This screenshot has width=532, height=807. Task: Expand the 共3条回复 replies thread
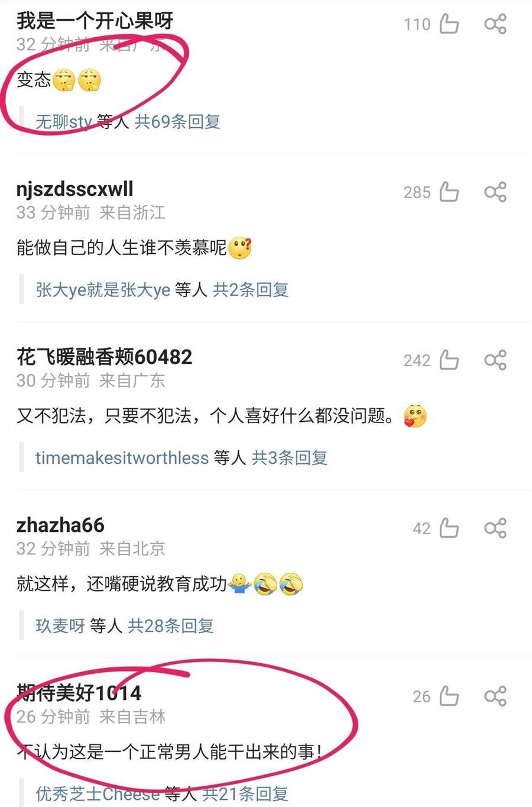click(x=290, y=458)
